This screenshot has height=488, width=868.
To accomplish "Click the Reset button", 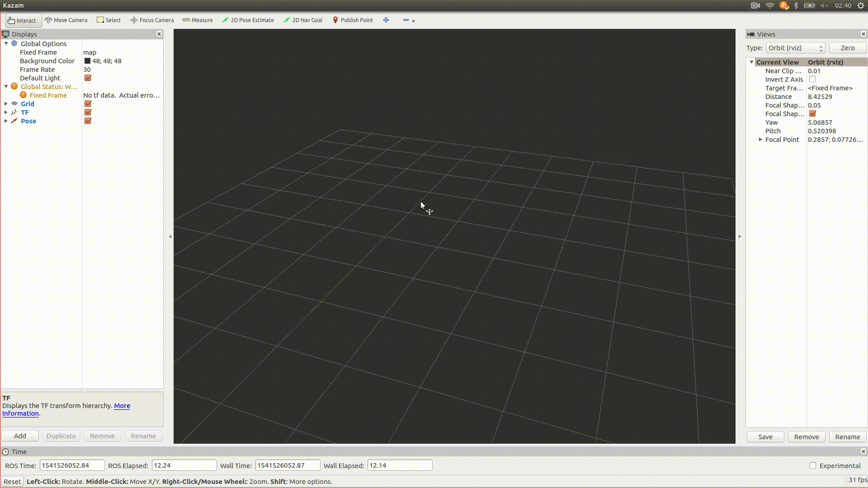I will (x=12, y=482).
